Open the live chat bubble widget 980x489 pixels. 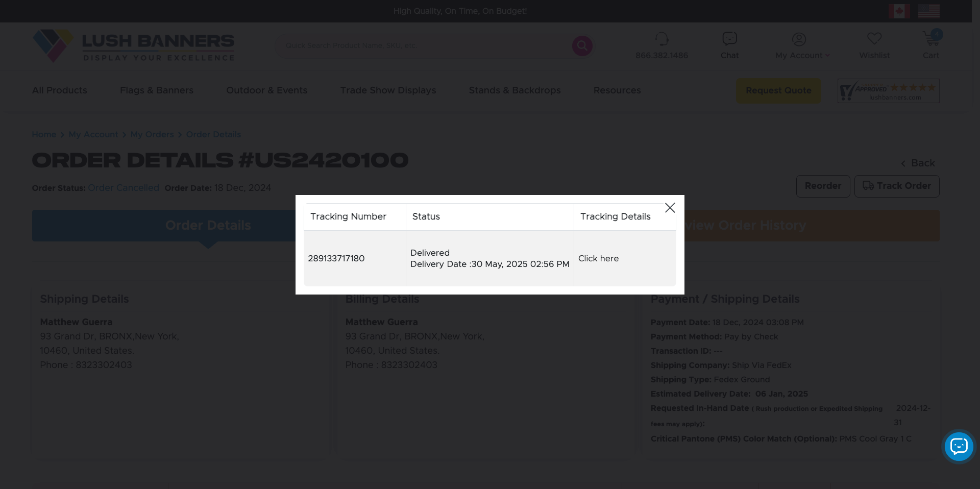[x=959, y=446]
